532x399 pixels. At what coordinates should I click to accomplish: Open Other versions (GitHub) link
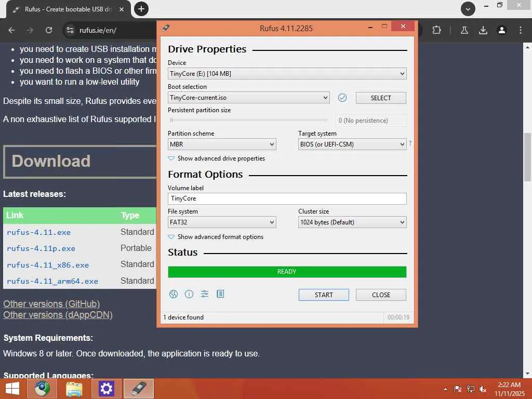point(51,303)
